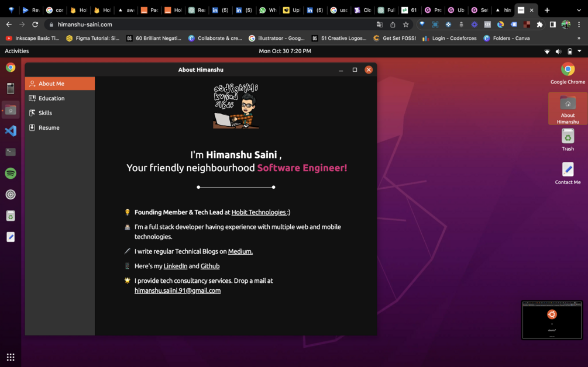
Task: Open the Github profile link
Action: [210, 266]
